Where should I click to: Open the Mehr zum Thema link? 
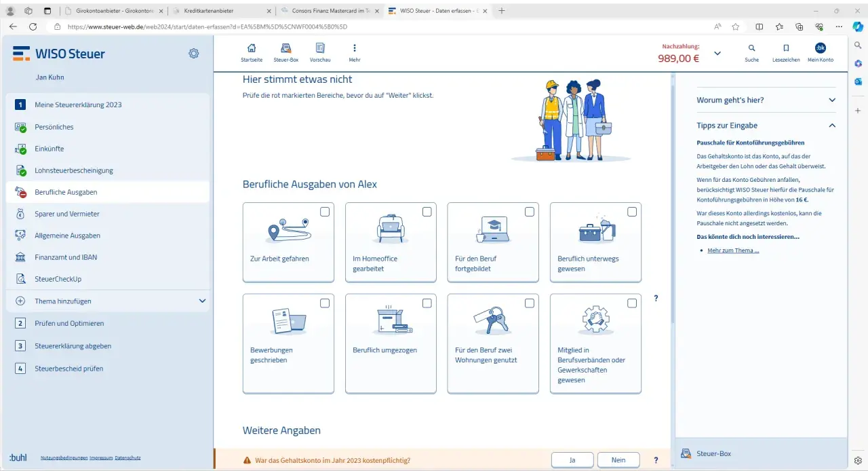[x=733, y=250]
